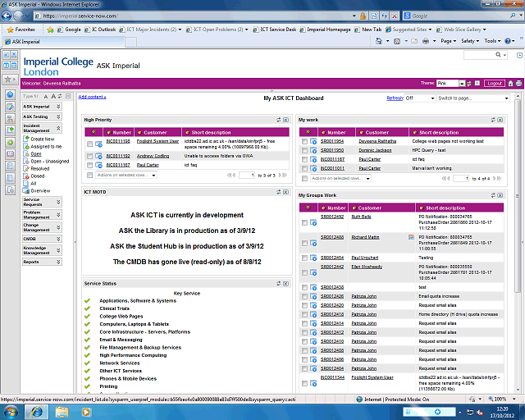Open the Safety menu in IE toolbar

click(471, 40)
